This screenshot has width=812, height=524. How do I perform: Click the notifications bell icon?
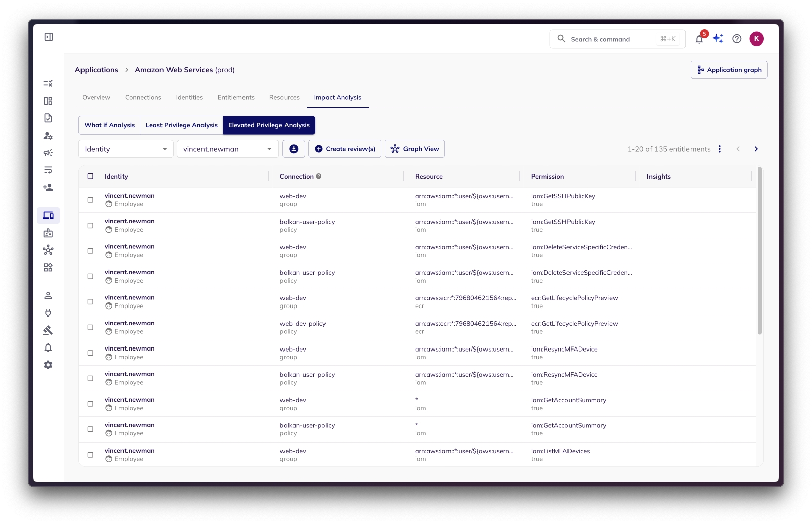pyautogui.click(x=699, y=39)
